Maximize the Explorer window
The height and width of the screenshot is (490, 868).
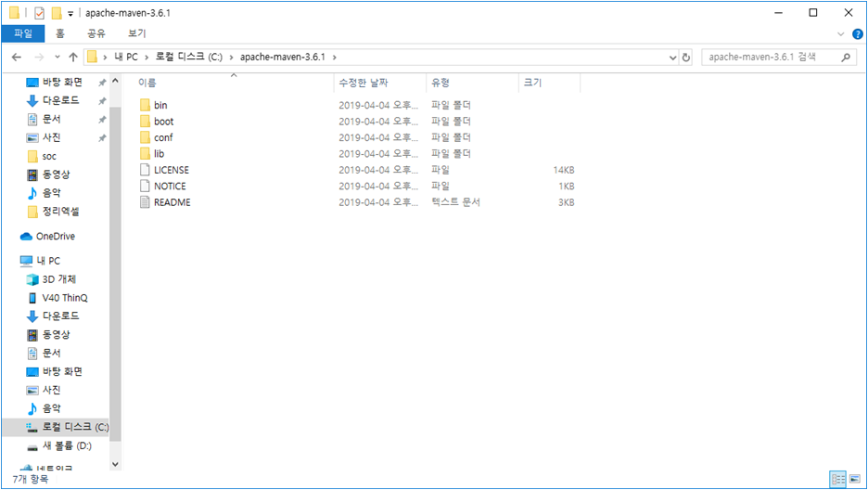pyautogui.click(x=813, y=13)
